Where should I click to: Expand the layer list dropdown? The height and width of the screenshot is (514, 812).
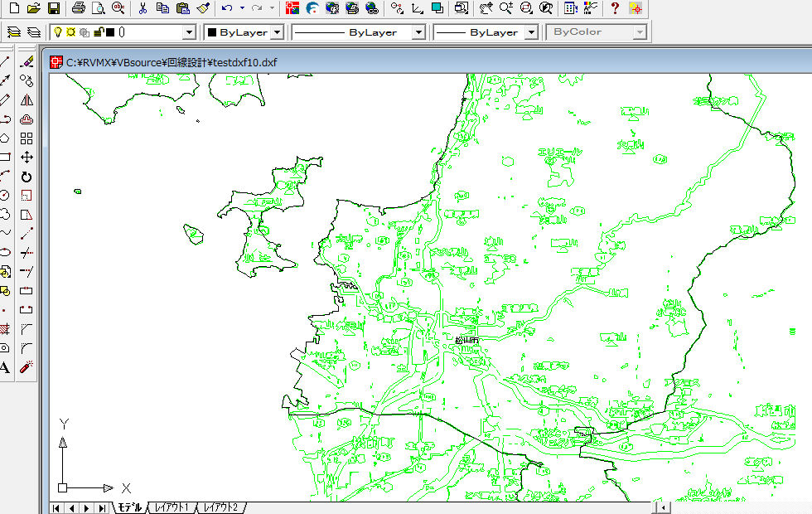tap(189, 32)
